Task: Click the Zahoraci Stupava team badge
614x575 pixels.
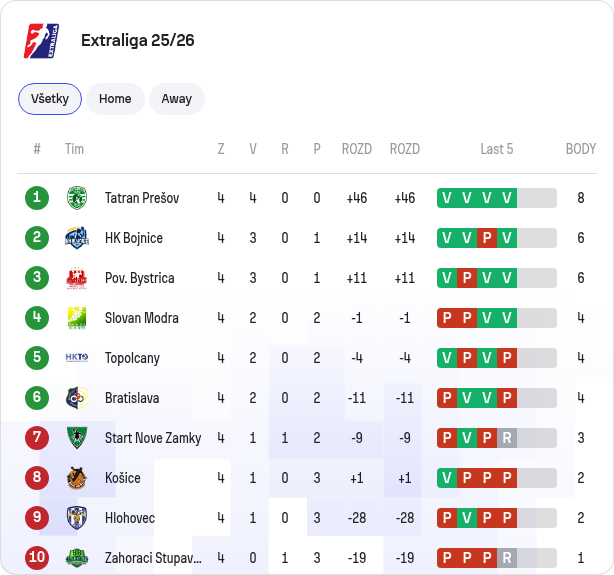Action: coord(77,558)
